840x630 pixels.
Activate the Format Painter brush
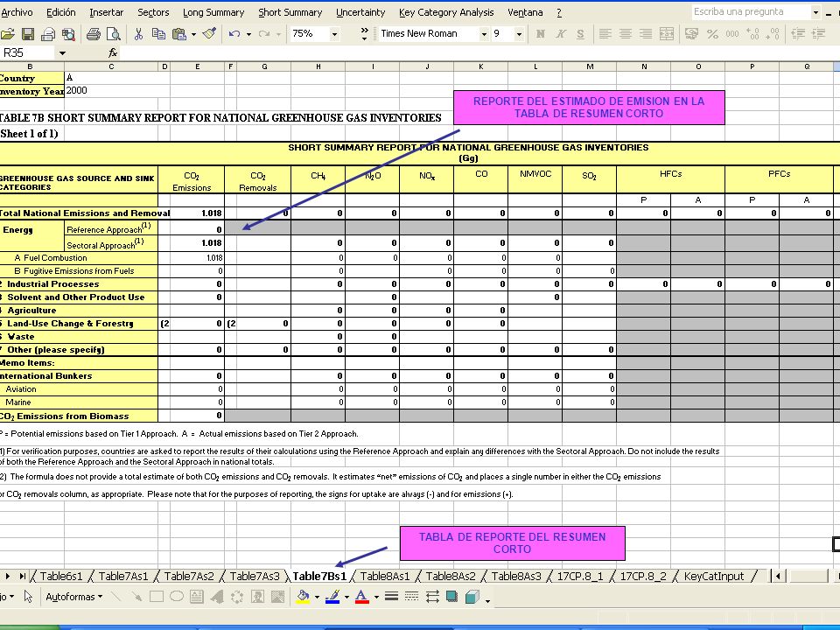(x=209, y=34)
